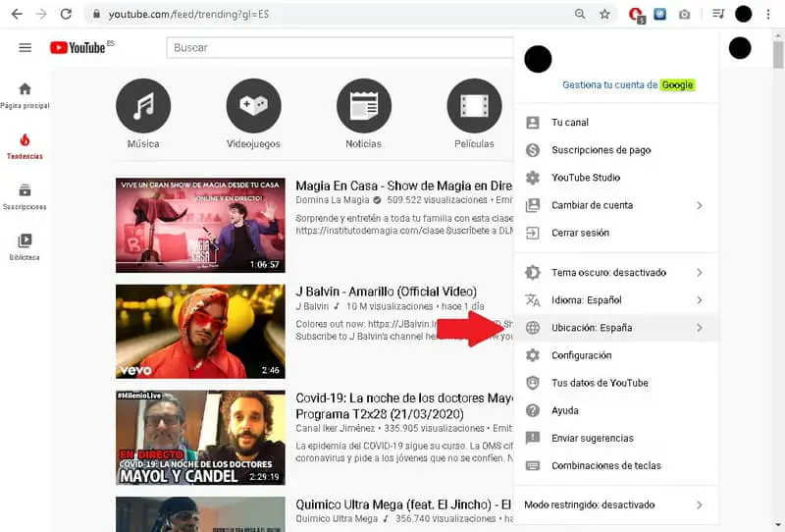Bookmark this page with the star icon
This screenshot has width=785, height=532.
coord(604,14)
